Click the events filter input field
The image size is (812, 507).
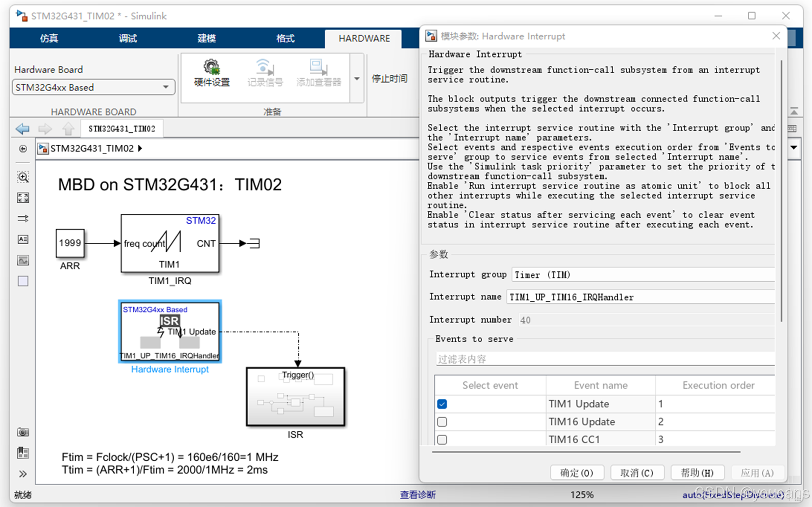click(x=605, y=359)
